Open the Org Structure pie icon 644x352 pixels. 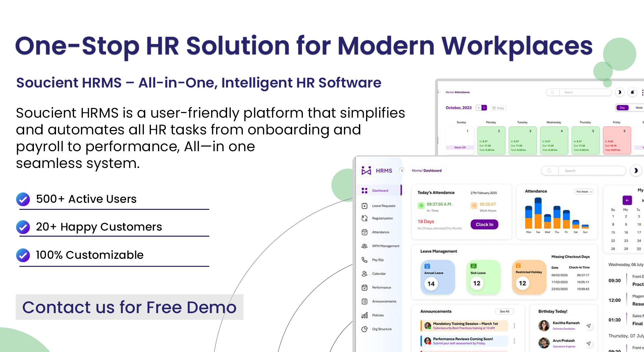pos(365,329)
